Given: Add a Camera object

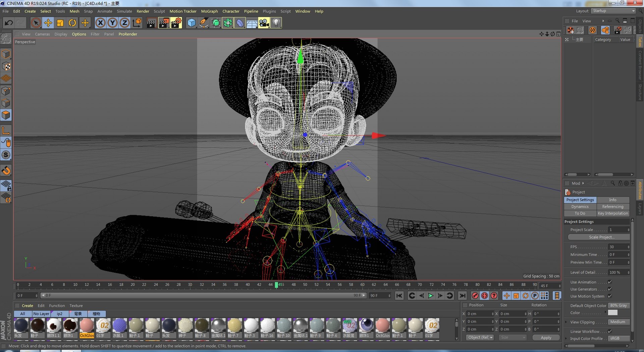Looking at the screenshot, I should [x=264, y=23].
